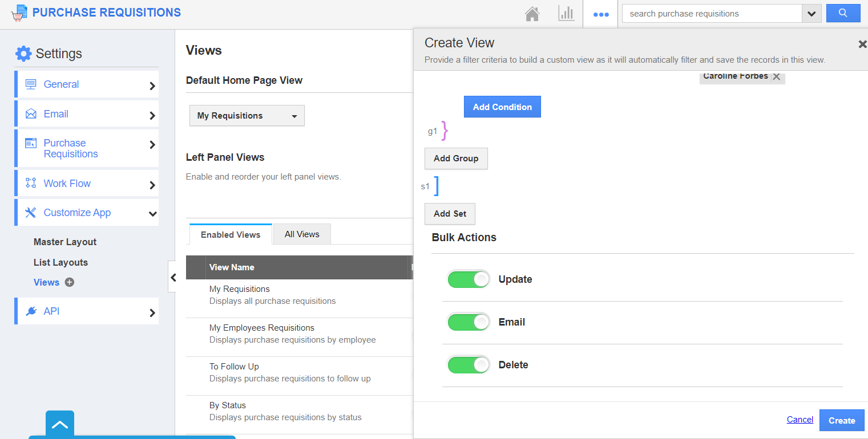Click the home icon in the top bar

(532, 13)
